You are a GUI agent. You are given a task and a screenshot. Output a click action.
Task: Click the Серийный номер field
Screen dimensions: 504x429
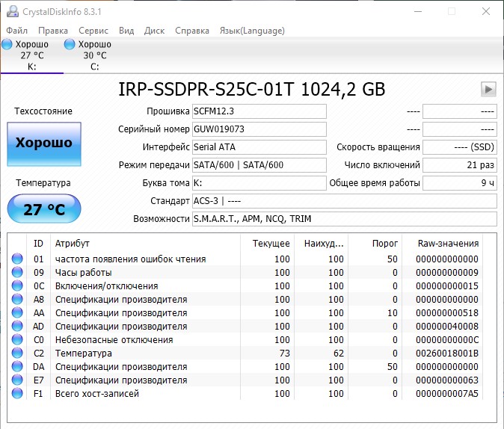(x=259, y=129)
